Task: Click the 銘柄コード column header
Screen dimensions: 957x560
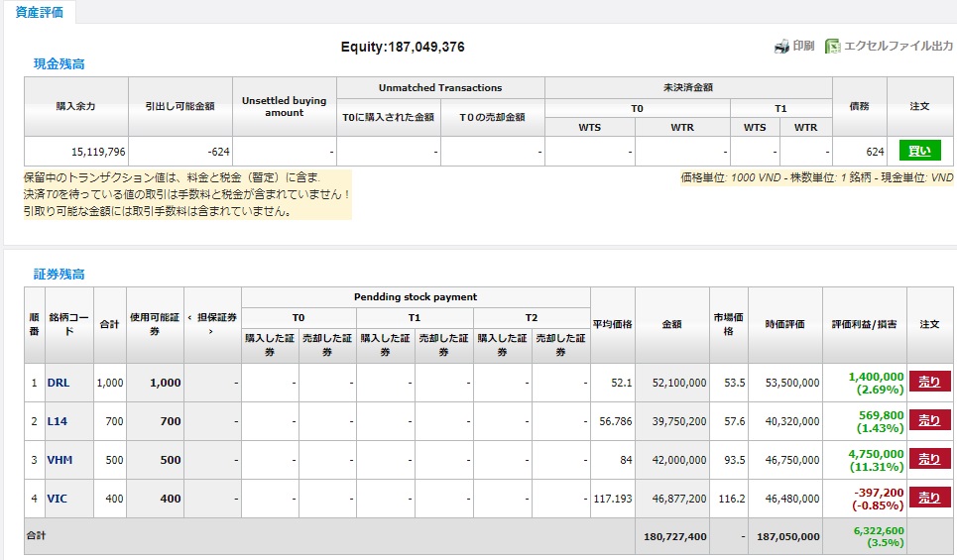Action: coord(68,324)
